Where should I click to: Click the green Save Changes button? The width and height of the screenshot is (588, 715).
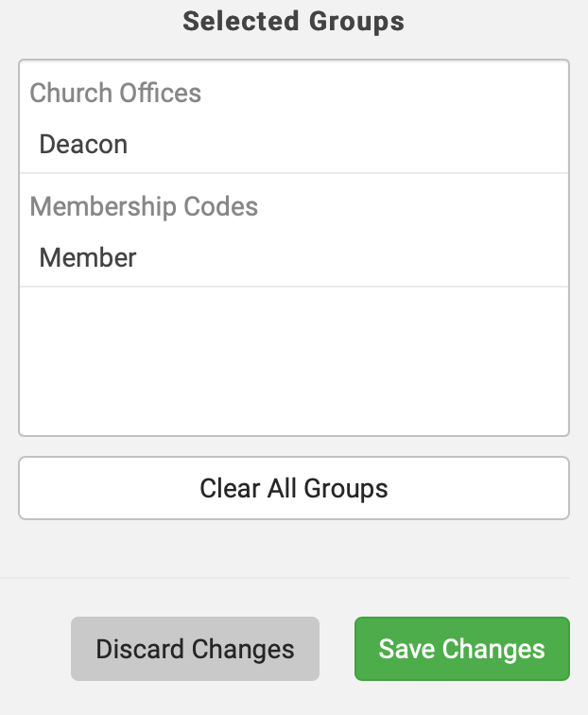(x=461, y=649)
